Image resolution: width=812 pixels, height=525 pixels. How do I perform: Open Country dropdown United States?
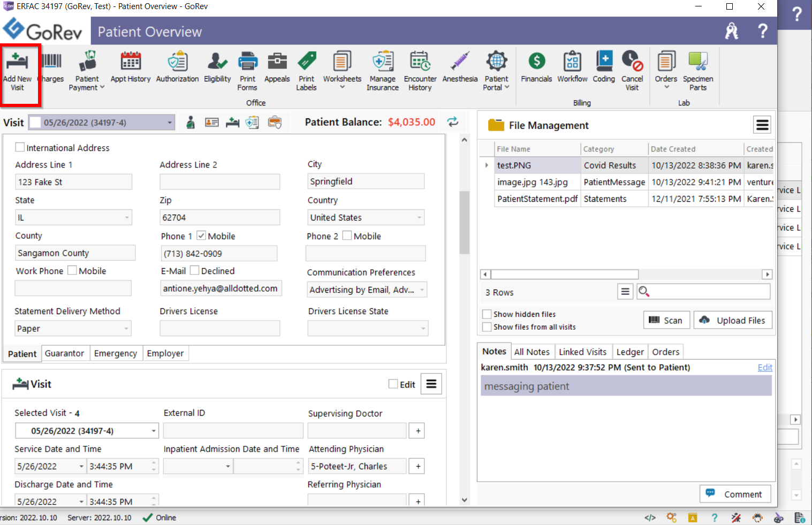point(419,217)
